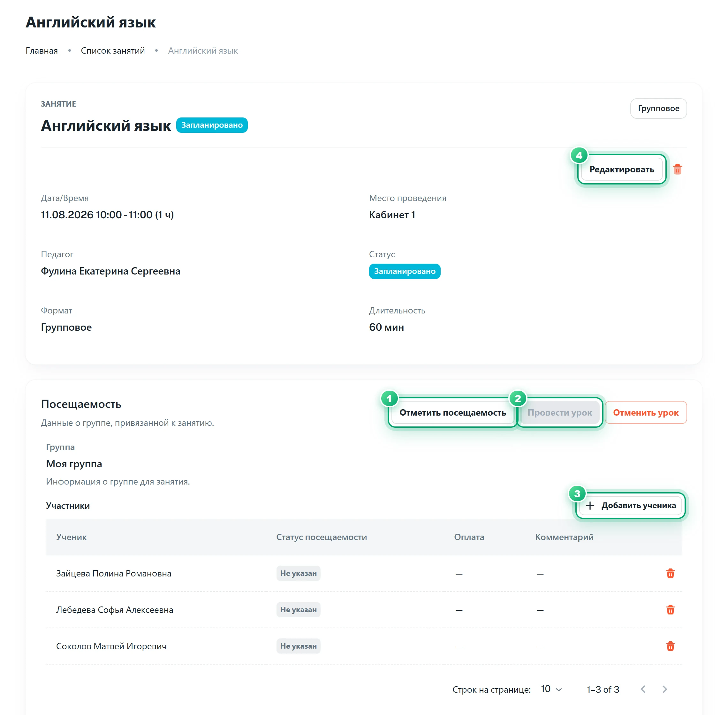Viewport: 728px width, 715px height.
Task: Click Не указан status for Лебедева Софья
Action: point(298,610)
